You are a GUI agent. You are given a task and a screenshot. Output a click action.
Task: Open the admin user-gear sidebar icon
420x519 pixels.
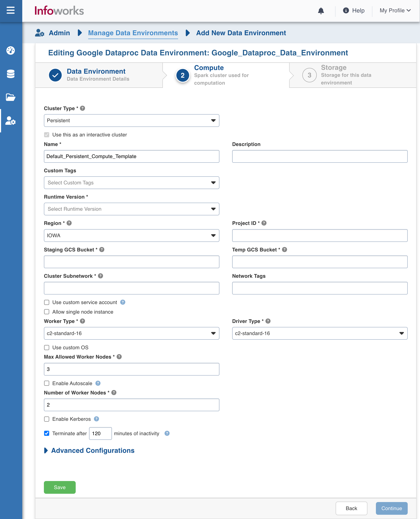[x=11, y=121]
